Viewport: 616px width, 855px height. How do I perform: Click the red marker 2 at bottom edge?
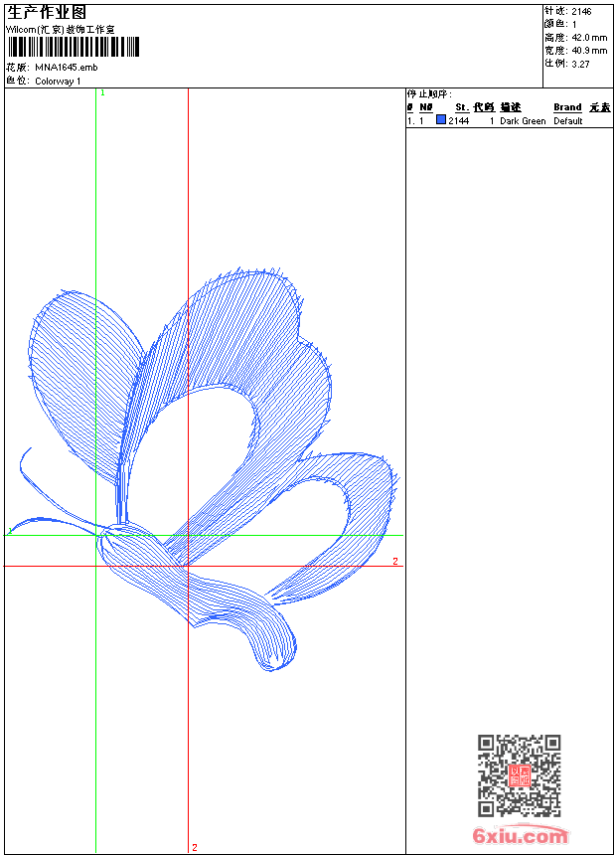point(194,847)
